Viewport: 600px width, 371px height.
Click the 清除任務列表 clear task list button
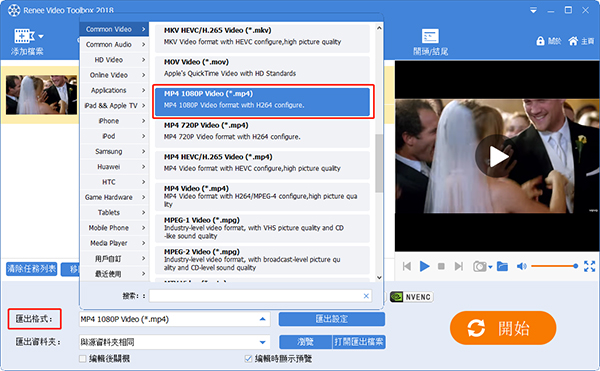coord(32,269)
